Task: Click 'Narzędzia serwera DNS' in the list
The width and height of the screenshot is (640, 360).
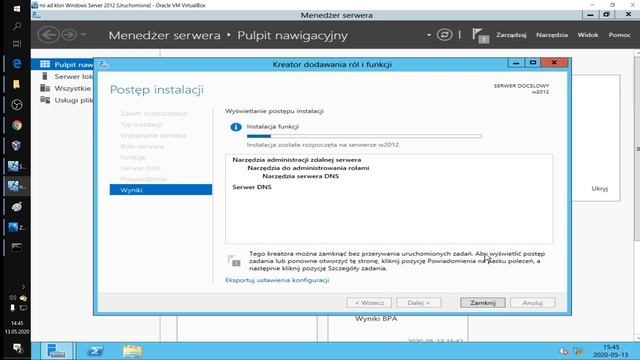Action: click(x=300, y=176)
